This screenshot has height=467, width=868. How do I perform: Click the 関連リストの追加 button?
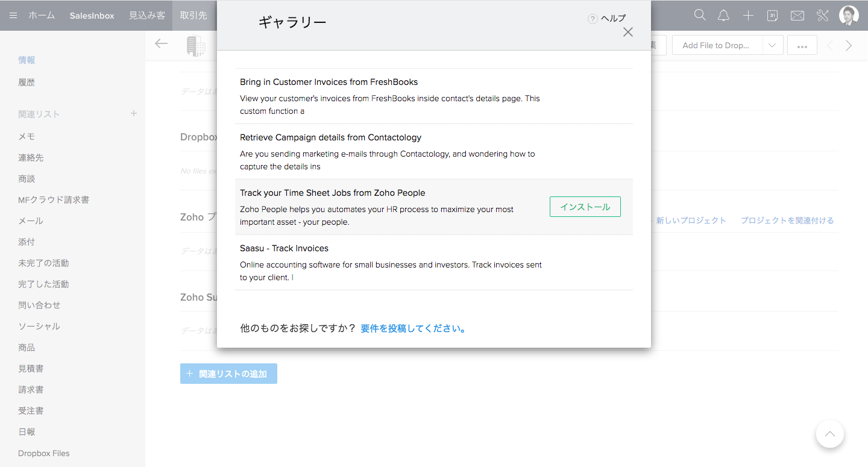pyautogui.click(x=228, y=374)
